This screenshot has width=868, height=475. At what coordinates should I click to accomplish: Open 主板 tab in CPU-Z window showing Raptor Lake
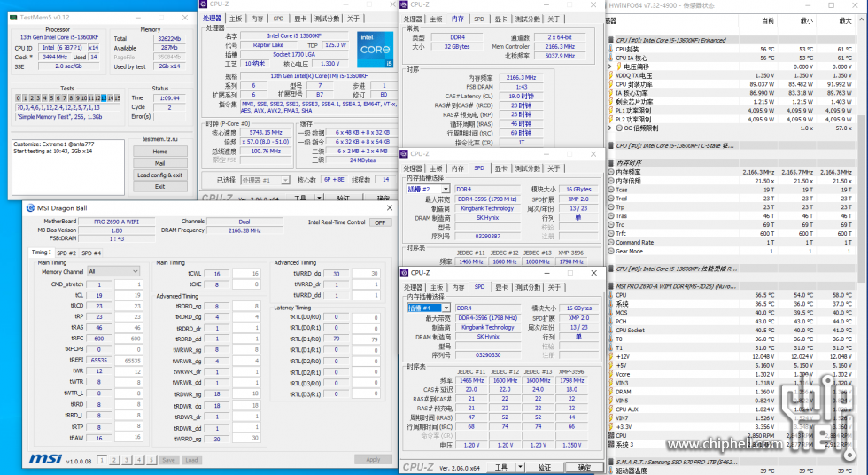tap(236, 19)
